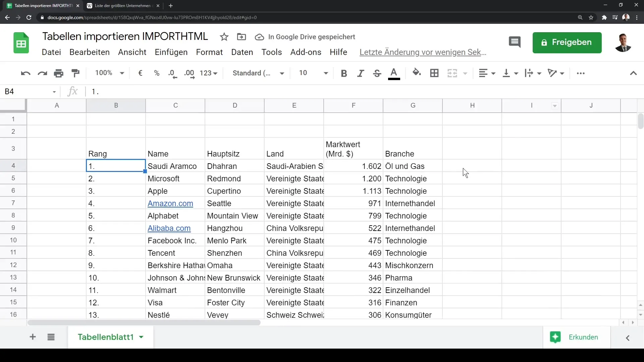Select the paint format roller tool
The width and height of the screenshot is (644, 362).
(75, 73)
